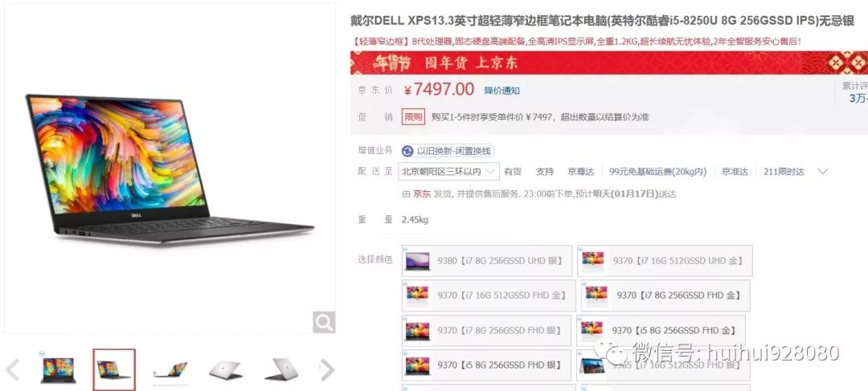
Task: Click the 年货节 囤年货 上京东 banner
Action: (x=609, y=63)
